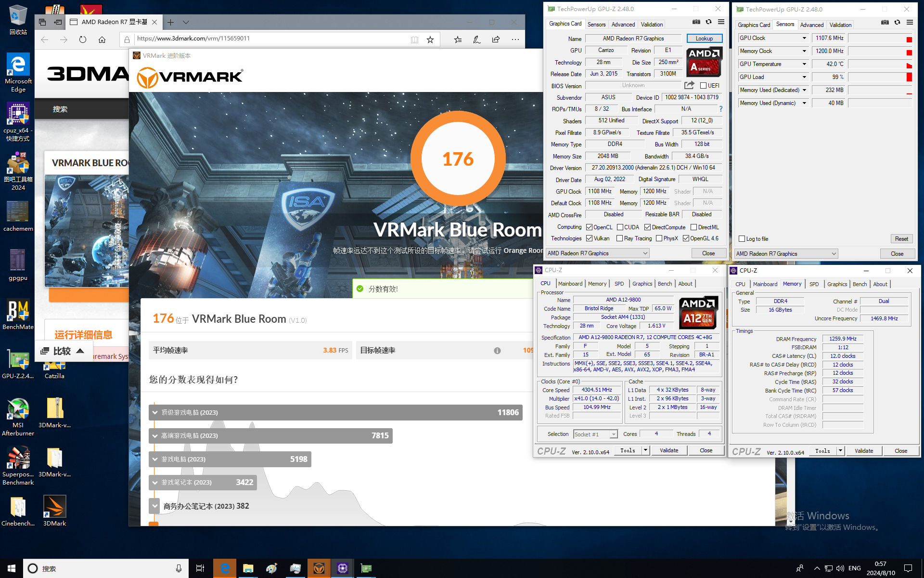The width and height of the screenshot is (924, 578).
Task: Add page to favorites with the star icon
Action: tap(430, 39)
